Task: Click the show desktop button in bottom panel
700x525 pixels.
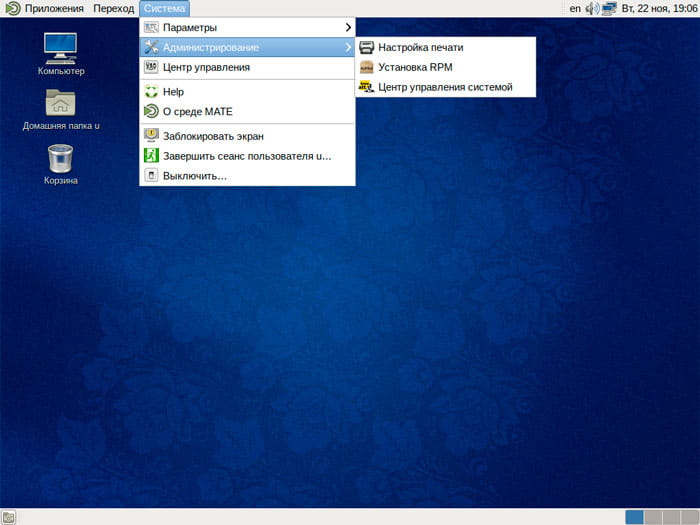Action: click(8, 517)
